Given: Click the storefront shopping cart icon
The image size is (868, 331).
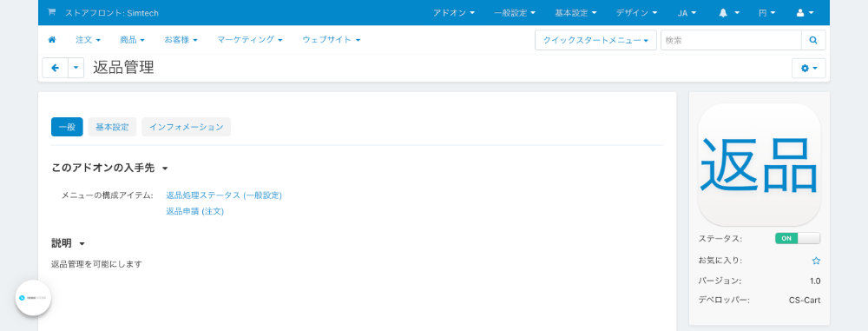Looking at the screenshot, I should click(x=51, y=12).
